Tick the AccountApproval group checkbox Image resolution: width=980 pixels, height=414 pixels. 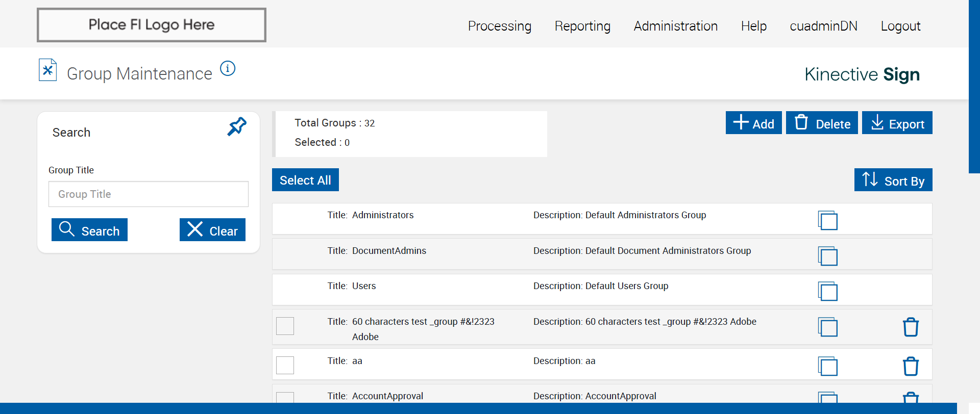pyautogui.click(x=285, y=398)
